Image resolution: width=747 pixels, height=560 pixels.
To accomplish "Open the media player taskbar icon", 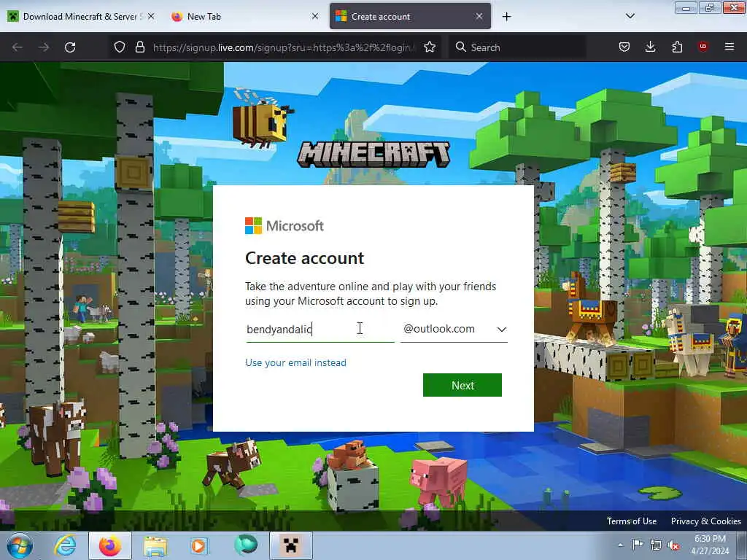I will (199, 545).
